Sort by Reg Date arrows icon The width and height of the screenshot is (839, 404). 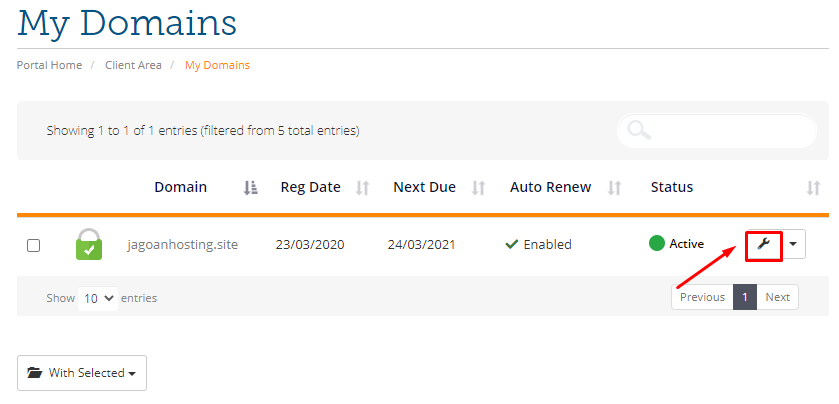click(x=363, y=187)
